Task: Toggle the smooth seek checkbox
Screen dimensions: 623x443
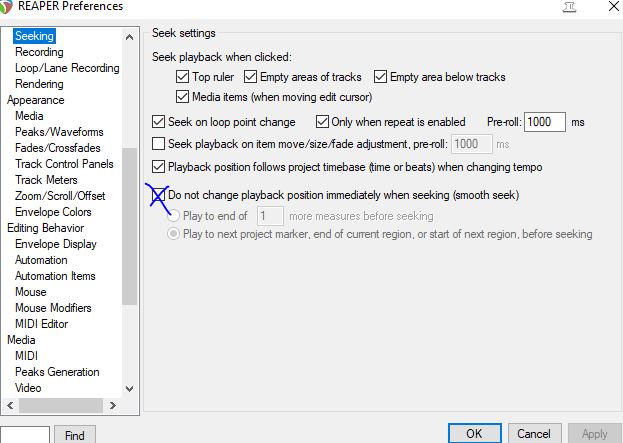Action: point(159,195)
